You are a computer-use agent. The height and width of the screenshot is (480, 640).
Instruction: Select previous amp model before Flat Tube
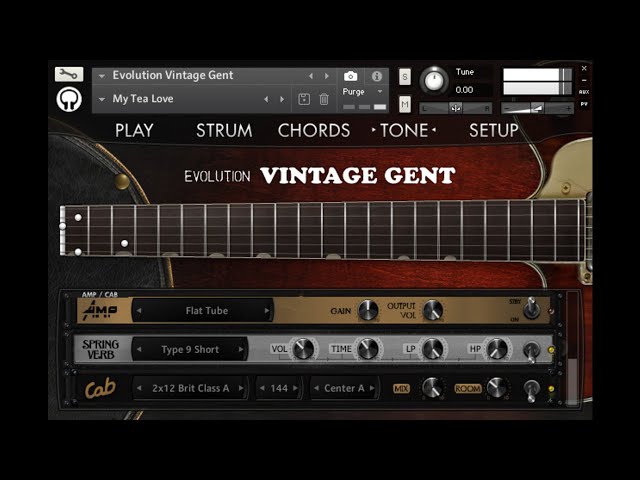139,311
